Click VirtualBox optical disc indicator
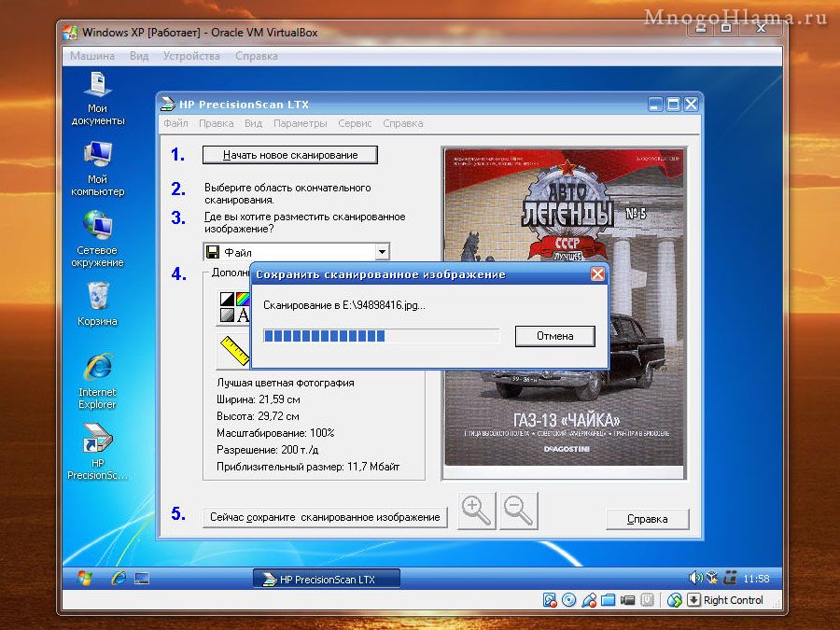Screen dimensions: 840x630 click(569, 600)
